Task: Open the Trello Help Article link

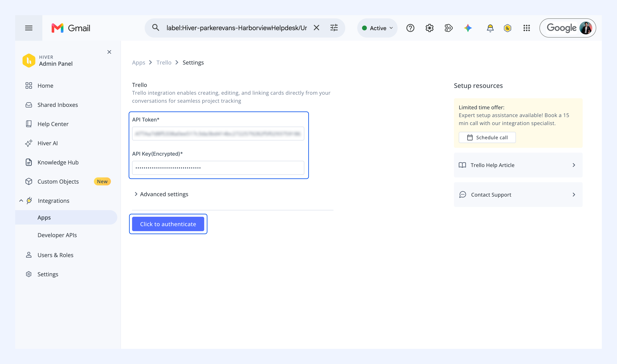Action: 518,165
